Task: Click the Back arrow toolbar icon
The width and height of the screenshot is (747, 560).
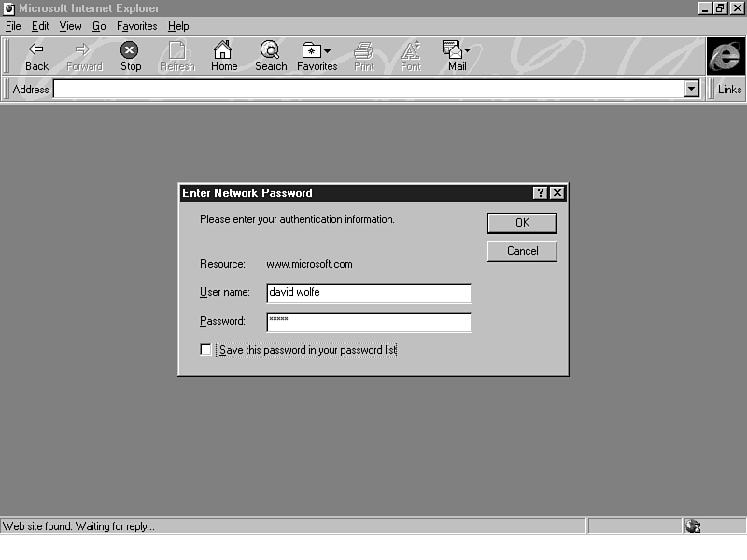Action: point(36,49)
